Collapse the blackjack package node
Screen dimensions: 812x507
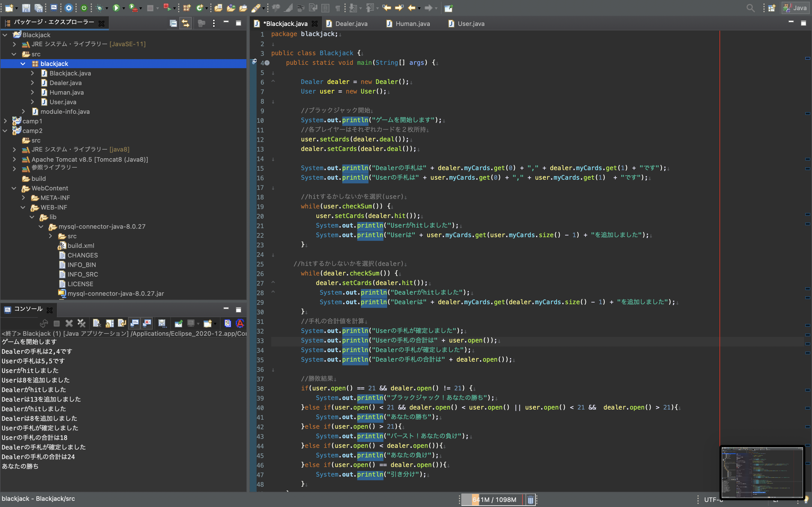coord(23,64)
